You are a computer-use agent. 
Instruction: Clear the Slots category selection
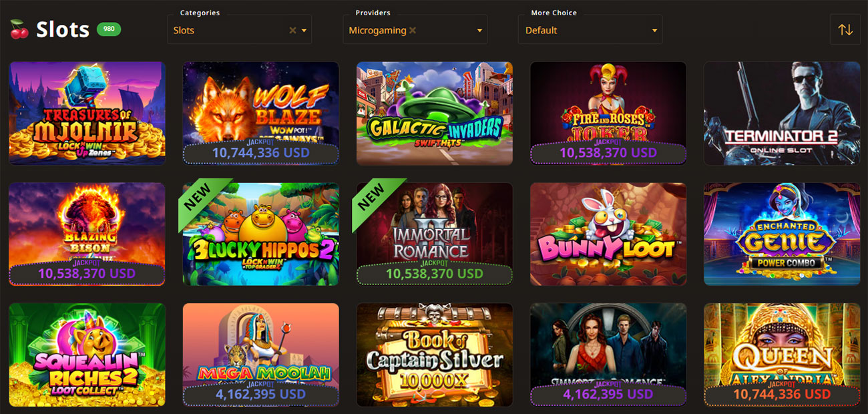pos(292,30)
